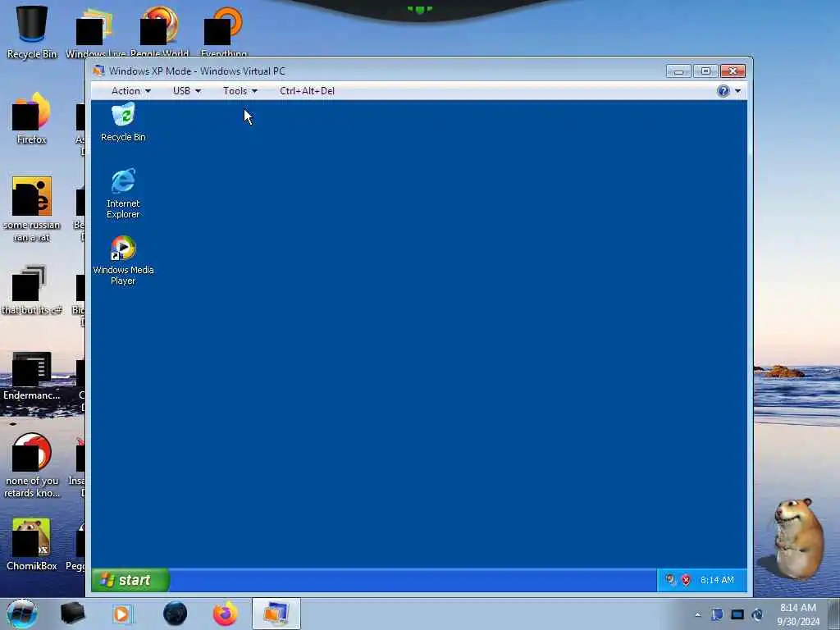840x630 pixels.
Task: Open the Tools menu in Virtual PC
Action: tap(240, 91)
